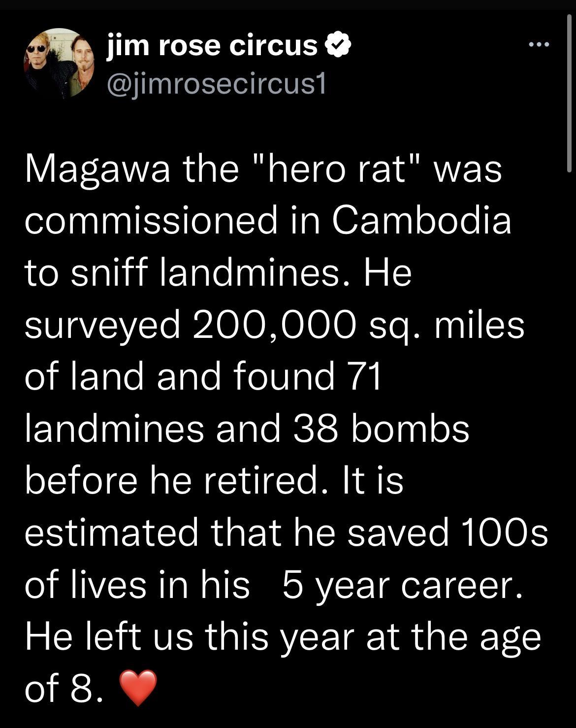Click the verified badge next to jim rose circus
576x728 pixels.
[338, 45]
